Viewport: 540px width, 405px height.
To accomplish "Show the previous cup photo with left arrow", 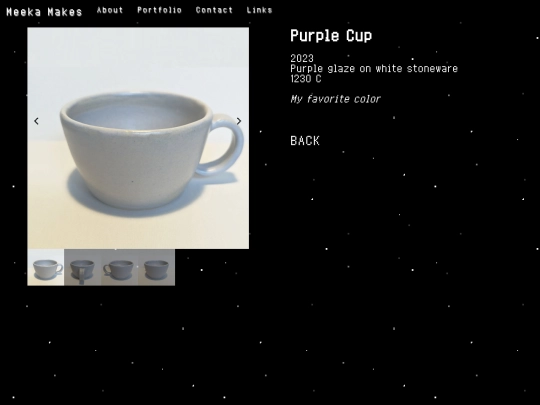I will pos(36,121).
